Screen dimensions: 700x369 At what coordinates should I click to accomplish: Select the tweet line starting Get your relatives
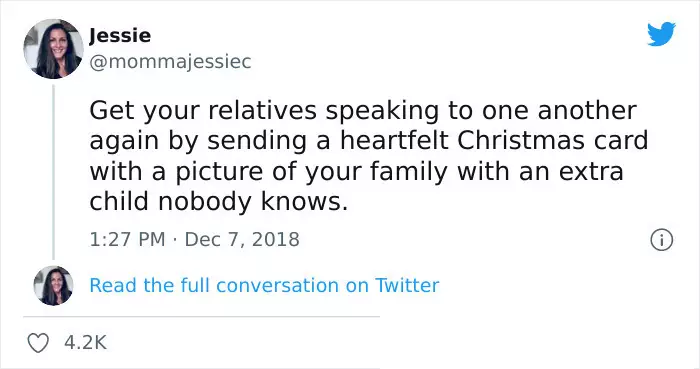[362, 111]
